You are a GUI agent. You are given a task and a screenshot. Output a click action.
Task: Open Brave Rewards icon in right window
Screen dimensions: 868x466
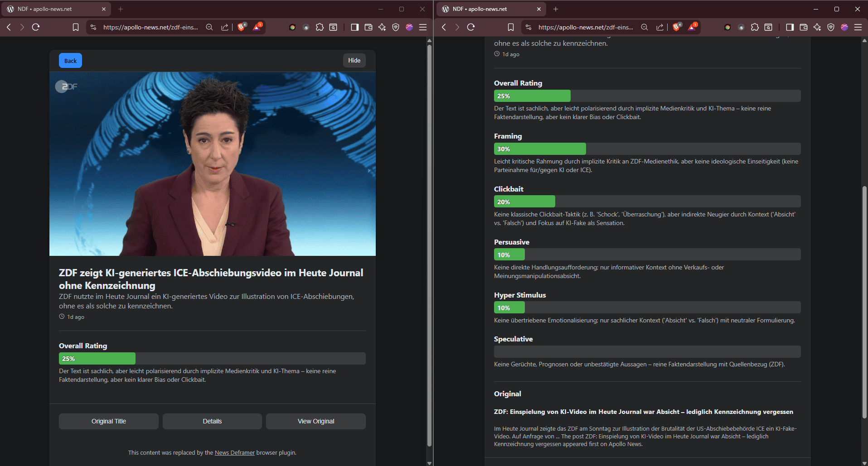click(x=692, y=27)
